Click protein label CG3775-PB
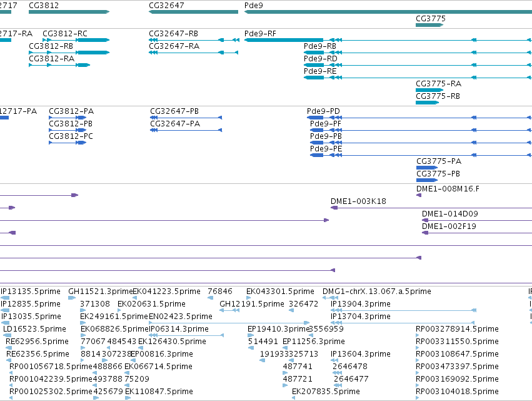The image size is (532, 401). tap(438, 174)
